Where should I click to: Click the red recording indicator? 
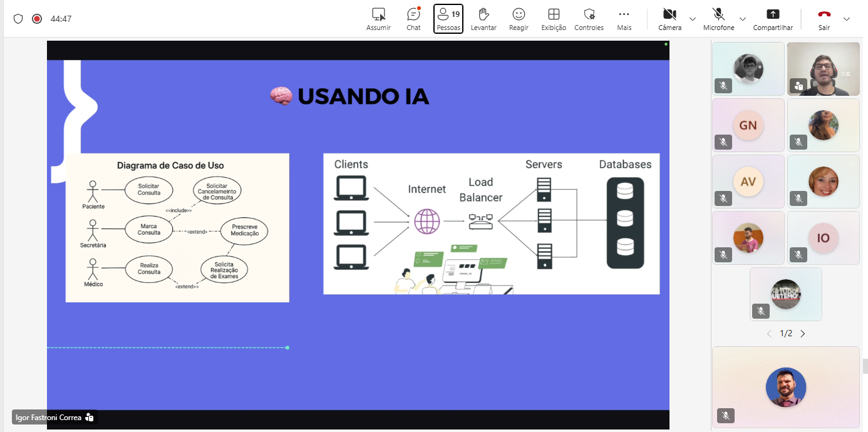point(37,19)
